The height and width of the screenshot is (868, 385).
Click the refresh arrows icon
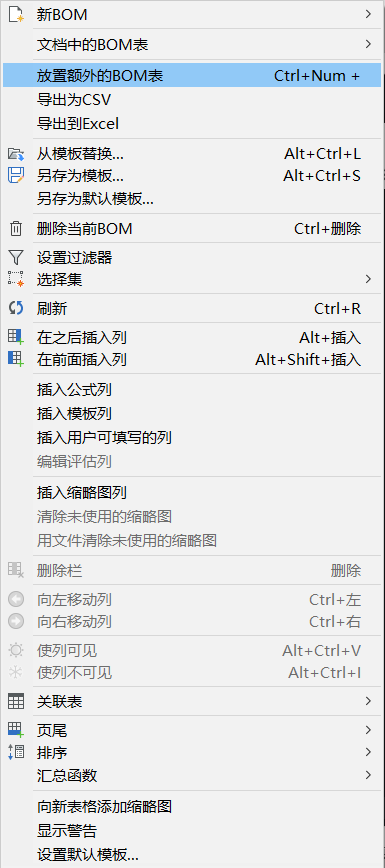click(16, 308)
